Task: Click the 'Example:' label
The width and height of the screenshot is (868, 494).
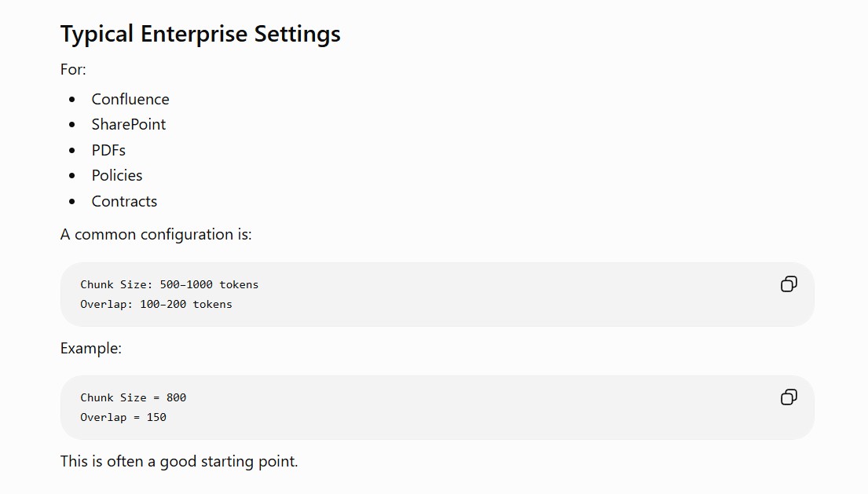Action: pyautogui.click(x=91, y=348)
